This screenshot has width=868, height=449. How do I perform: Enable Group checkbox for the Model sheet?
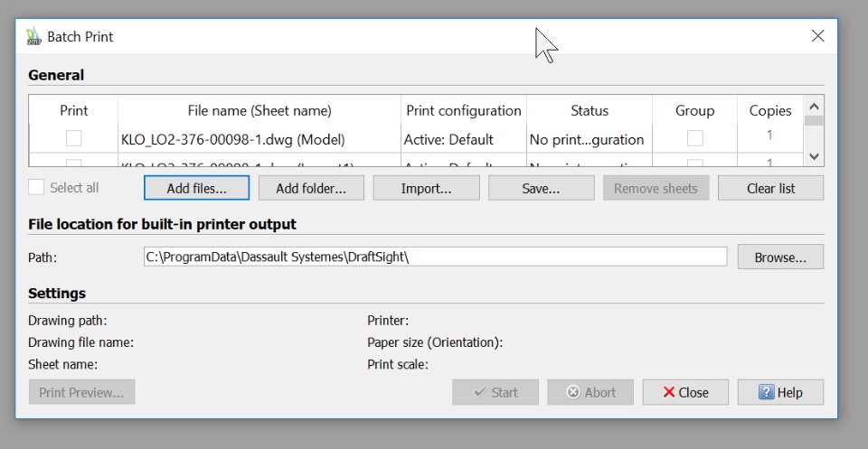[694, 138]
